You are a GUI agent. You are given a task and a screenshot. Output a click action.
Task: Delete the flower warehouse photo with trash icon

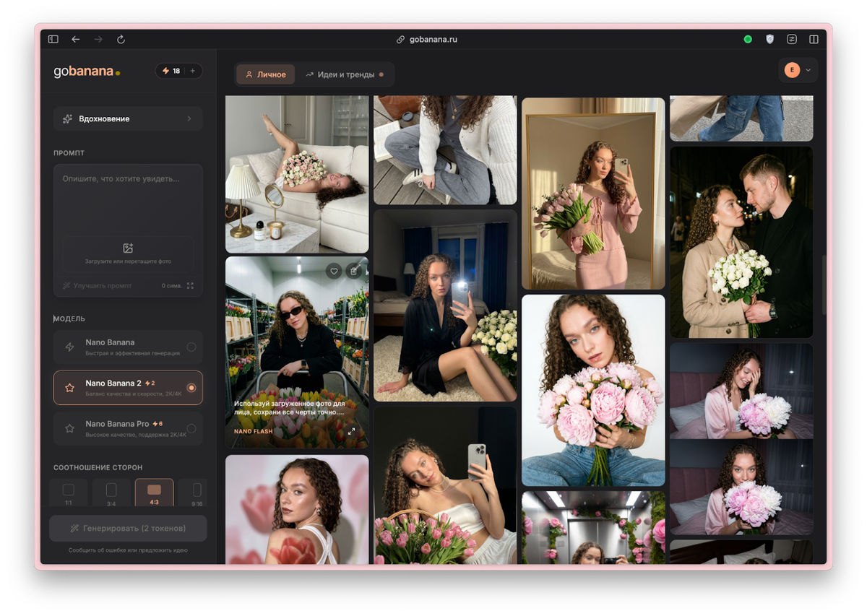pyautogui.click(x=353, y=271)
